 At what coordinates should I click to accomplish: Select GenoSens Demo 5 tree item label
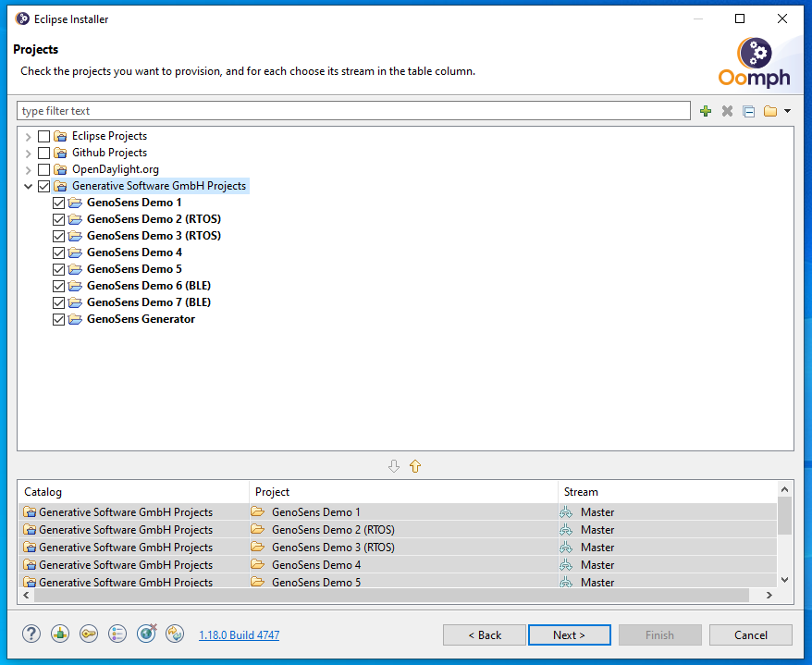point(134,269)
